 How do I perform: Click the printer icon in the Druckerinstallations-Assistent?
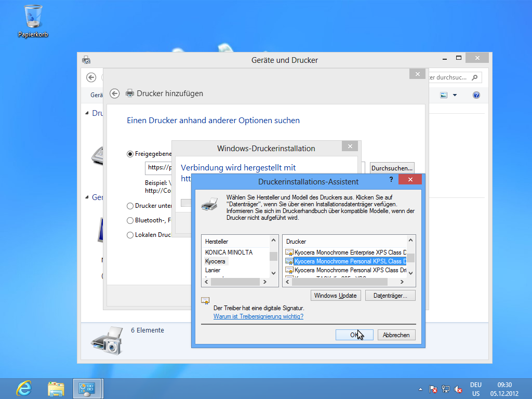click(x=209, y=204)
